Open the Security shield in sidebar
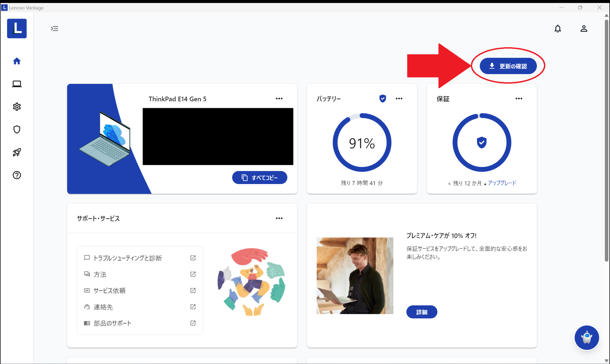The width and height of the screenshot is (610, 364). pyautogui.click(x=17, y=129)
